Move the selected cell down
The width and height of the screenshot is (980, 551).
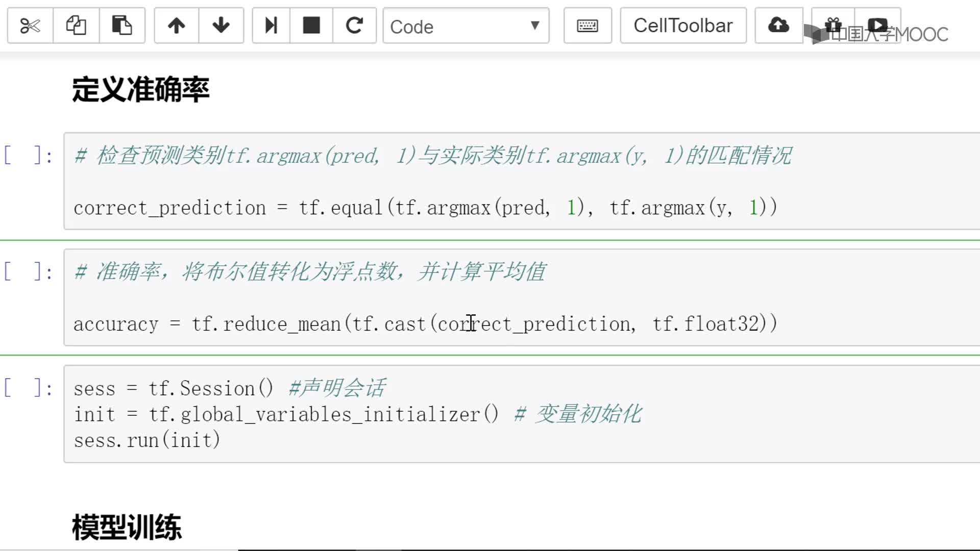(221, 26)
